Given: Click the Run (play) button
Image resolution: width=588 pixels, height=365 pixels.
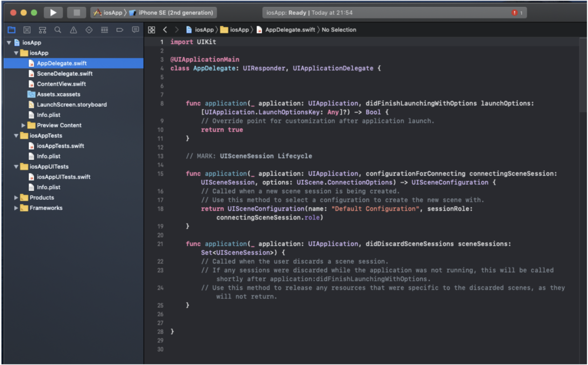Looking at the screenshot, I should pos(53,12).
